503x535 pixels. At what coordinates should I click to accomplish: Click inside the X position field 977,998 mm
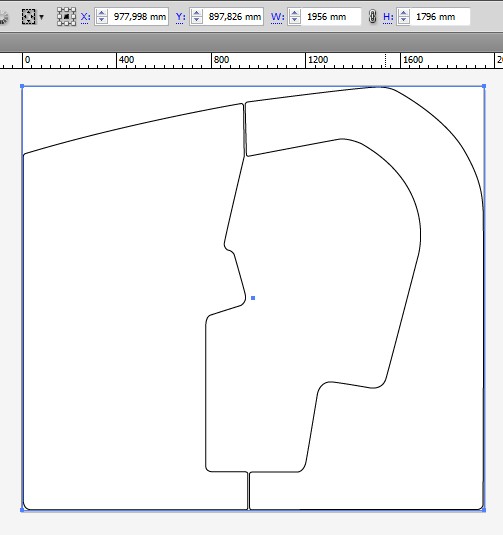[139, 16]
